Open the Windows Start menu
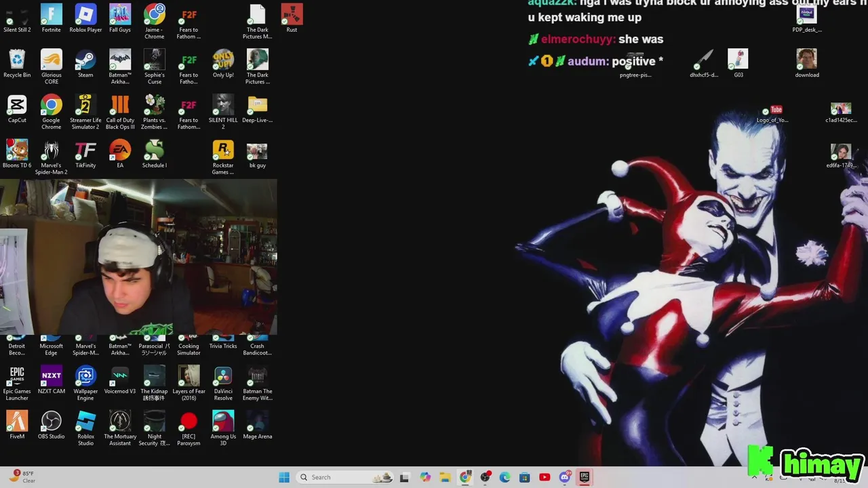Screen dimensions: 868x488 click(x=284, y=477)
